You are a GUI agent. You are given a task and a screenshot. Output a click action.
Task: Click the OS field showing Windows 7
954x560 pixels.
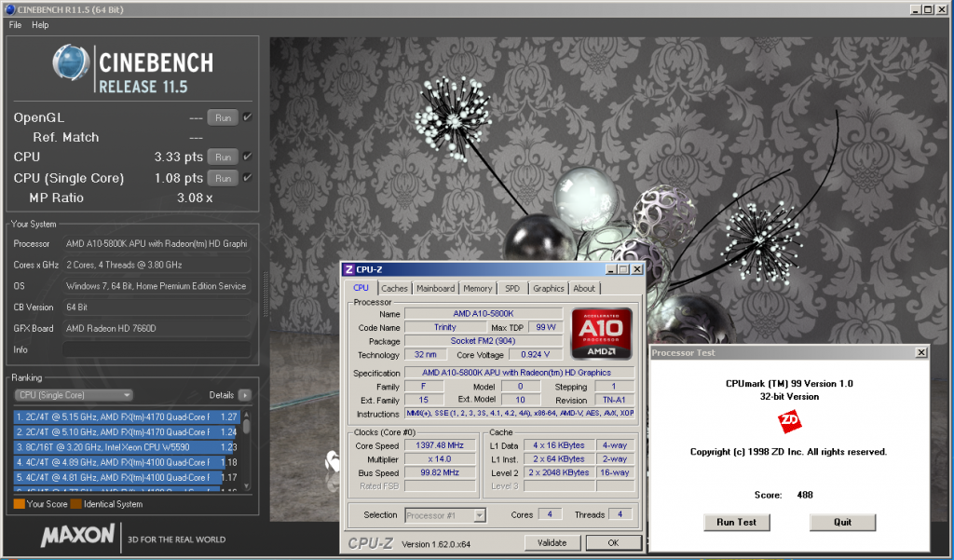(x=157, y=286)
